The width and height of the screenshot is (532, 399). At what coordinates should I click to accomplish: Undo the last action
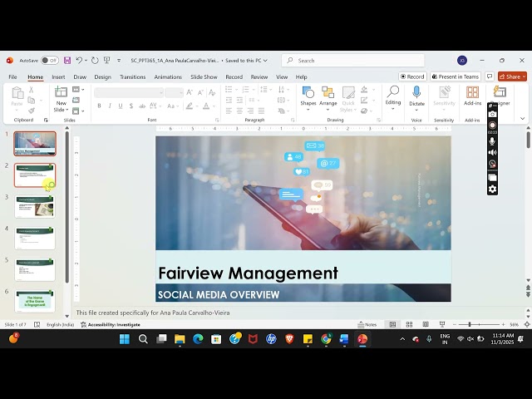[79, 61]
